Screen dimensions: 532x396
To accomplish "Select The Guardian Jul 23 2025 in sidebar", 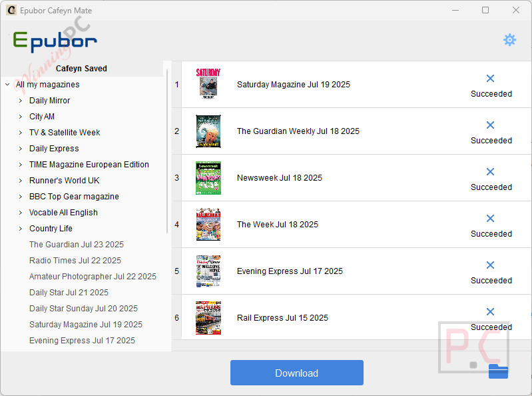I will [77, 245].
